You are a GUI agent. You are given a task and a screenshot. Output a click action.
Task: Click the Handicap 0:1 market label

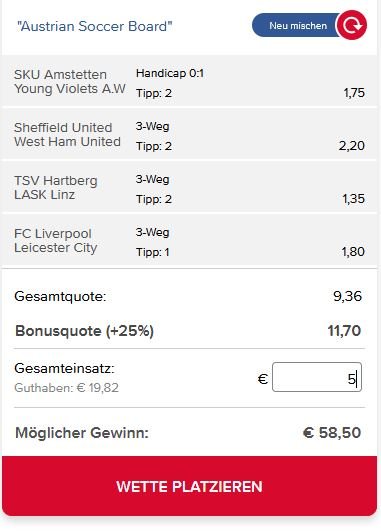click(170, 73)
